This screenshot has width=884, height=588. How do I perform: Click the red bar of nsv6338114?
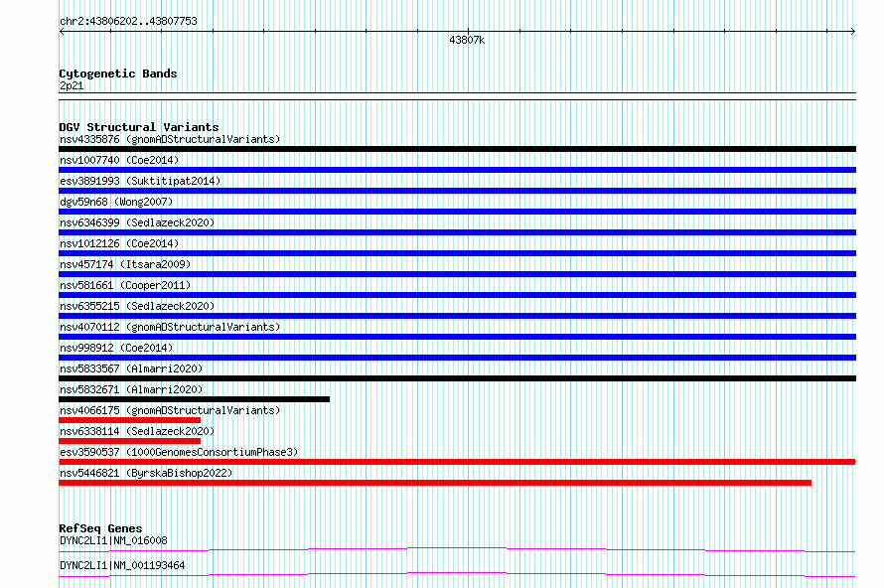pyautogui.click(x=130, y=441)
